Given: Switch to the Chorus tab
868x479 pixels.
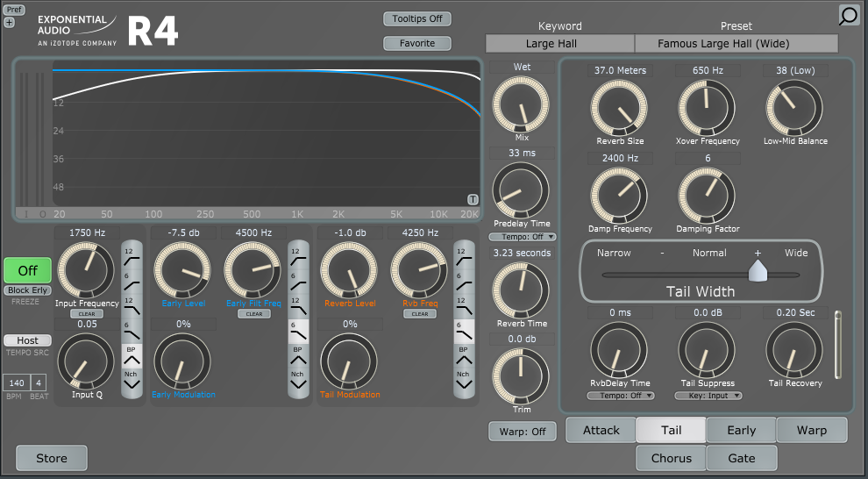Looking at the screenshot, I should point(671,458).
